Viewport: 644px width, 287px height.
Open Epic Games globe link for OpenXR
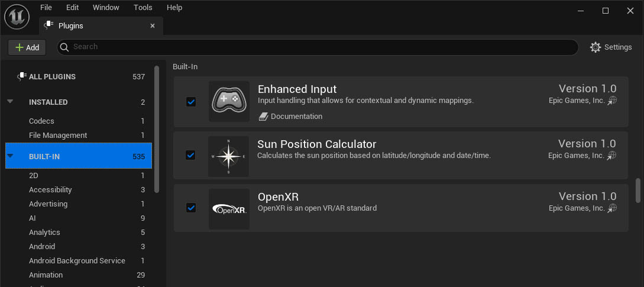(612, 208)
